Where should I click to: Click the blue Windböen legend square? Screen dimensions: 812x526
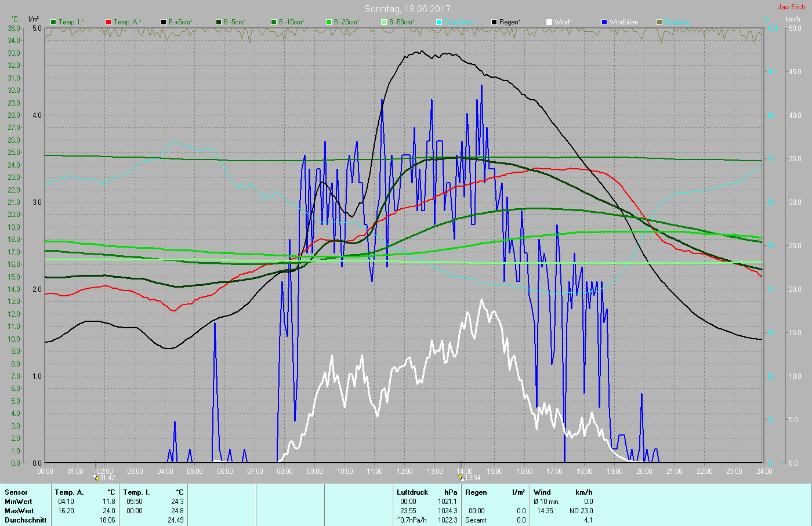tap(604, 22)
